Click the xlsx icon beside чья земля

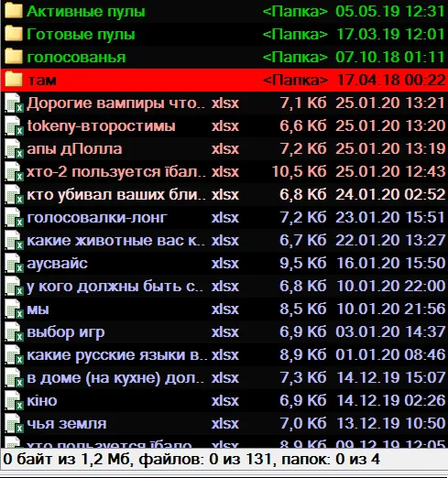[15, 423]
